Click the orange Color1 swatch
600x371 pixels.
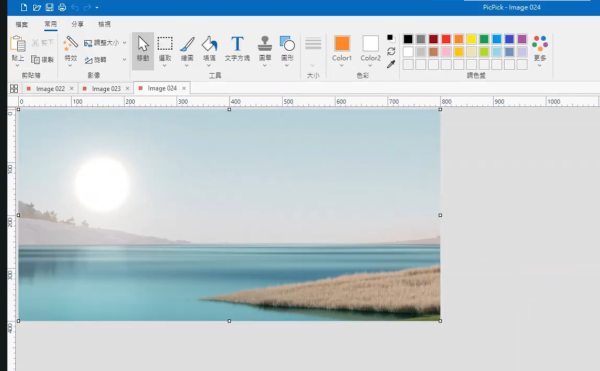(342, 43)
